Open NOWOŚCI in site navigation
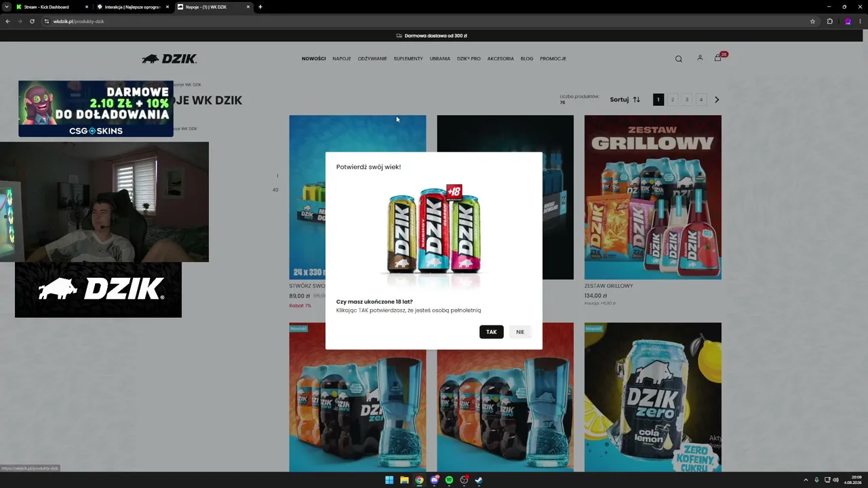The height and width of the screenshot is (488, 868). (314, 59)
